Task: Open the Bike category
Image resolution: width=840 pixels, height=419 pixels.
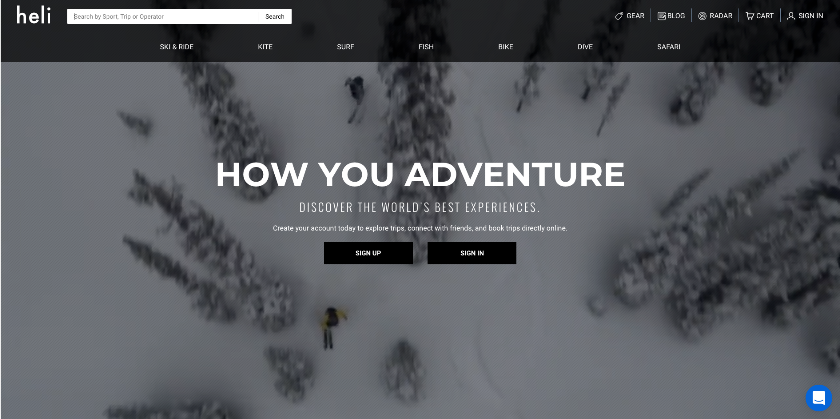Action: [506, 47]
